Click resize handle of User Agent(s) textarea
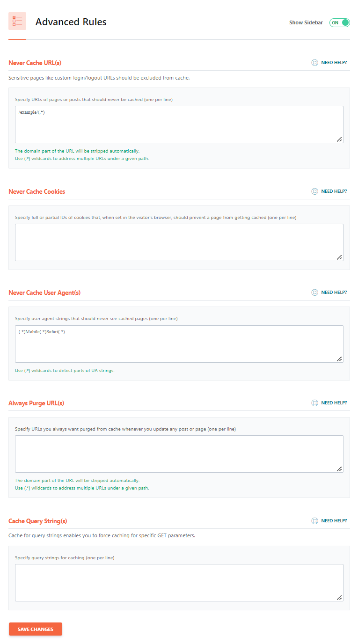 (x=340, y=359)
